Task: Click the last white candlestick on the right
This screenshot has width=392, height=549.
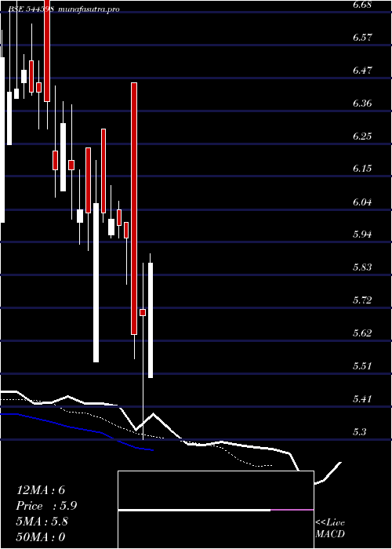Action: point(151,320)
